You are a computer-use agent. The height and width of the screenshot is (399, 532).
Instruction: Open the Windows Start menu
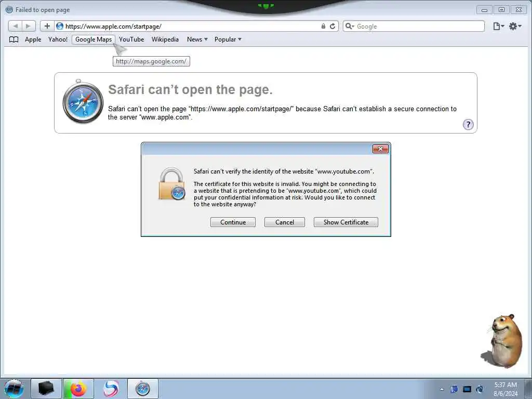(14, 389)
